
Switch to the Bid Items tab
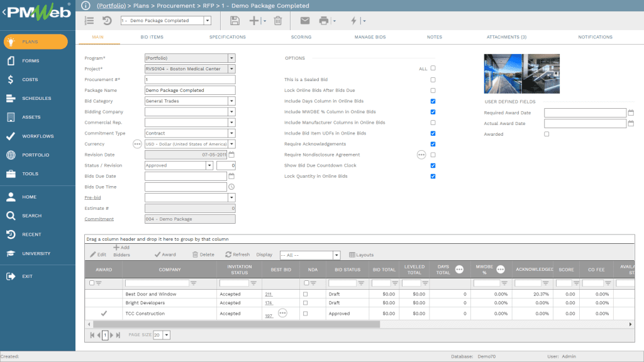tap(152, 37)
